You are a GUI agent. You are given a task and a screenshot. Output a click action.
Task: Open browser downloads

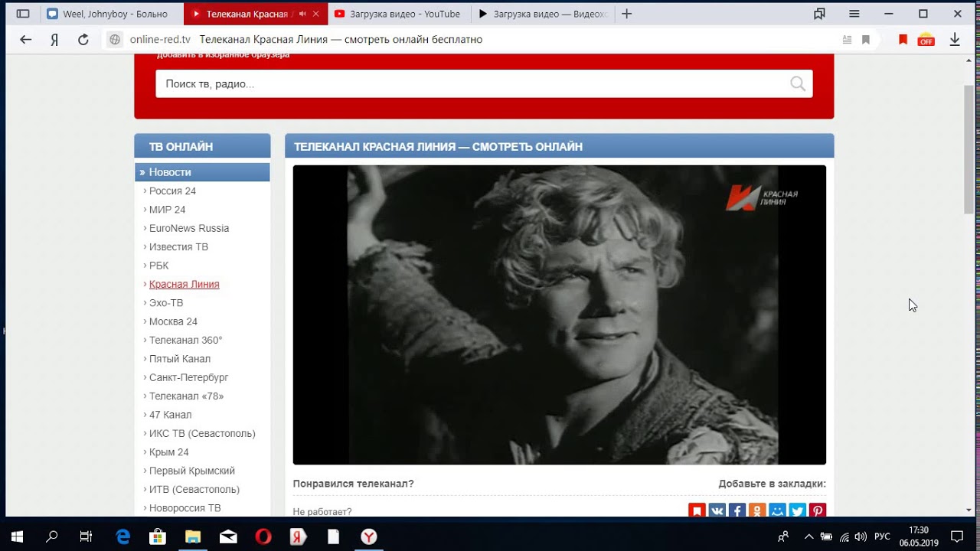pyautogui.click(x=955, y=40)
